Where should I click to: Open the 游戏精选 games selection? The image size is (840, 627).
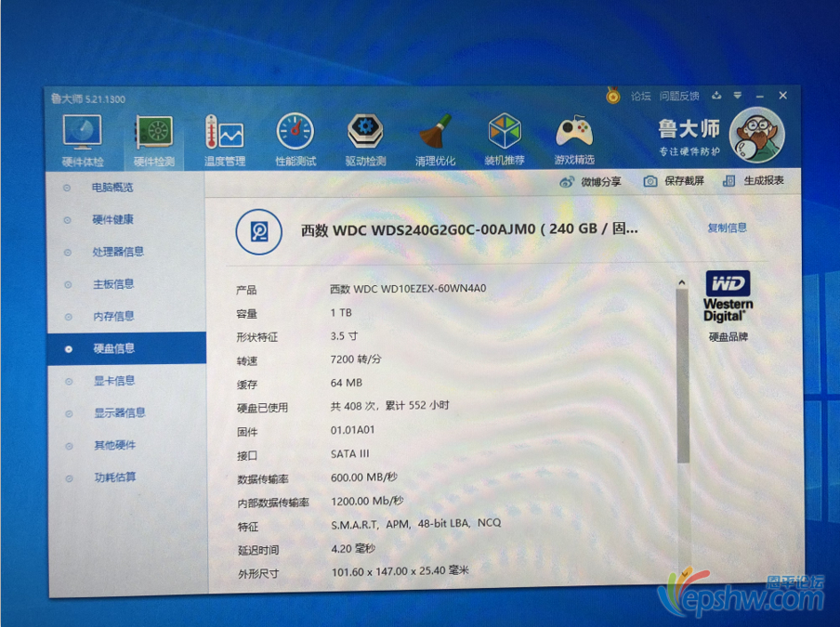click(574, 138)
